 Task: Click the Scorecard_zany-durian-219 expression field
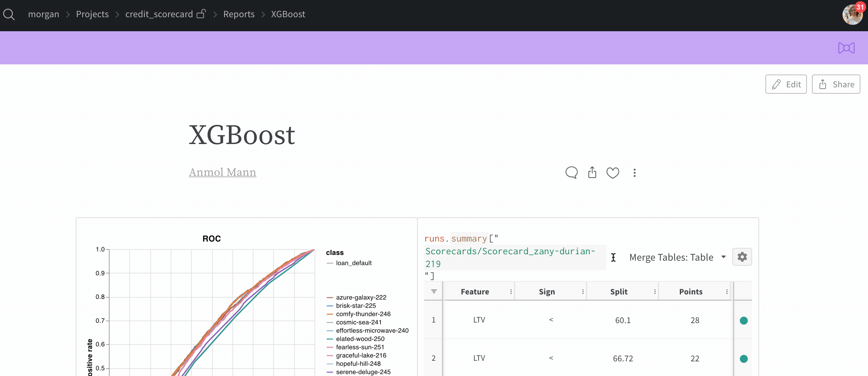(x=510, y=257)
